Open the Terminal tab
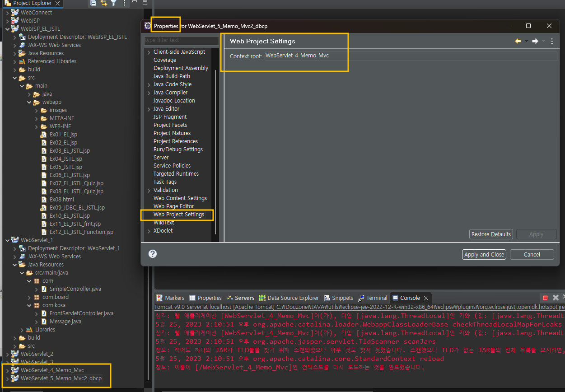This screenshot has width=565, height=392. (x=373, y=298)
